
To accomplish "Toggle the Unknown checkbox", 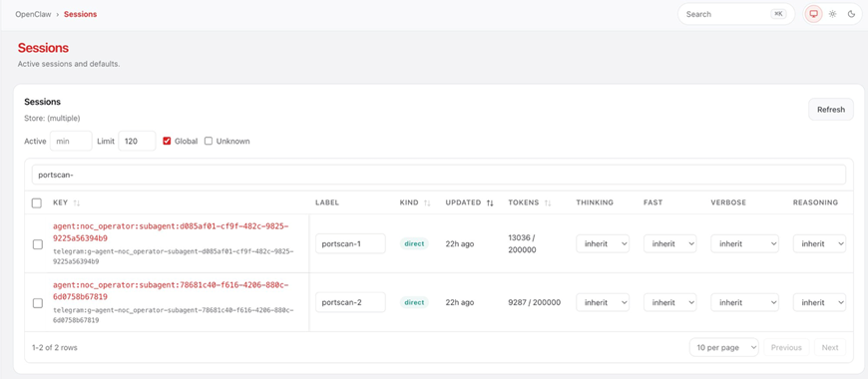I will 209,141.
